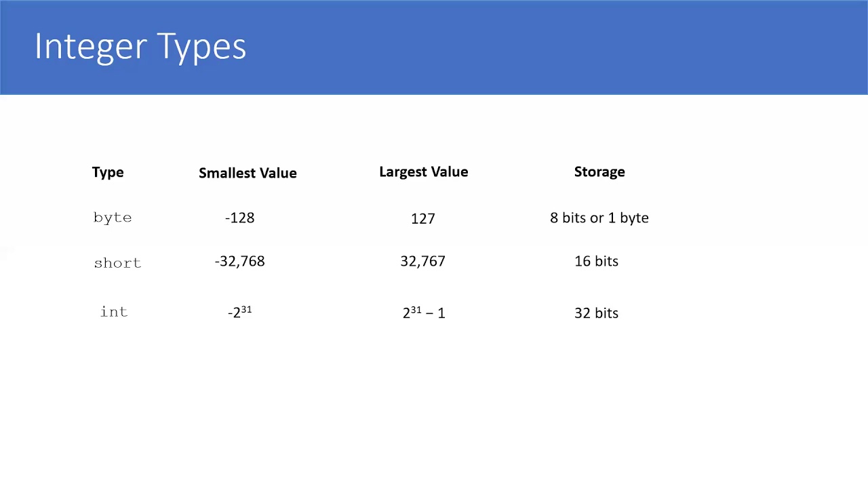Image resolution: width=868 pixels, height=488 pixels.
Task: Click the "16 bits" storage text
Action: 596,262
